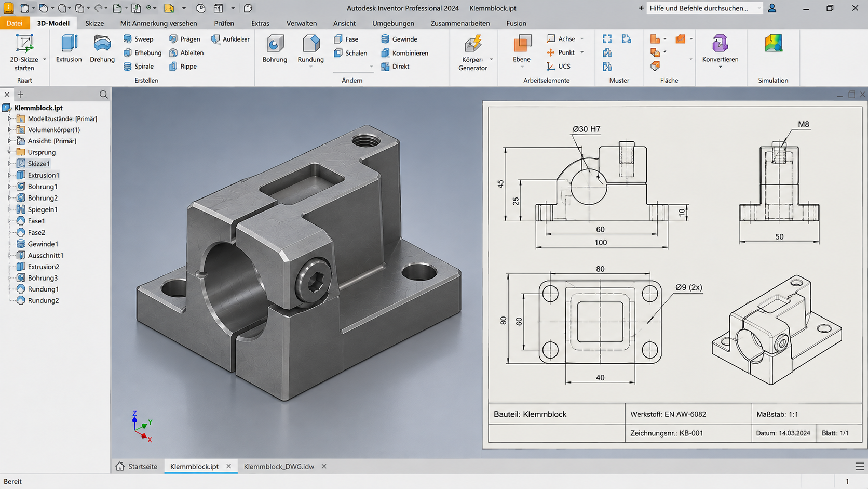Select the Ableiten derive tool

(186, 52)
